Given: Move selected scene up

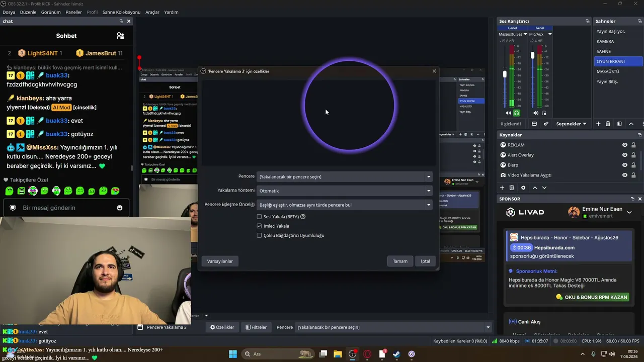Looking at the screenshot, I should (x=631, y=124).
